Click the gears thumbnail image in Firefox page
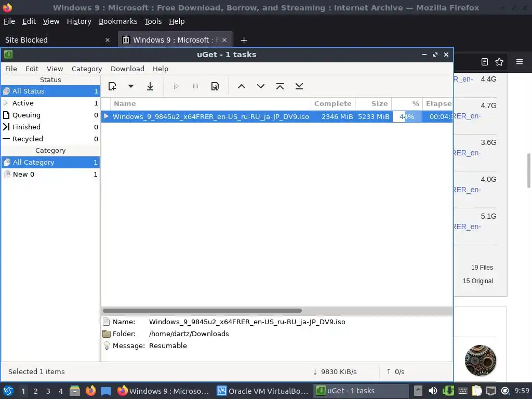Image resolution: width=532 pixels, height=399 pixels. [x=480, y=361]
